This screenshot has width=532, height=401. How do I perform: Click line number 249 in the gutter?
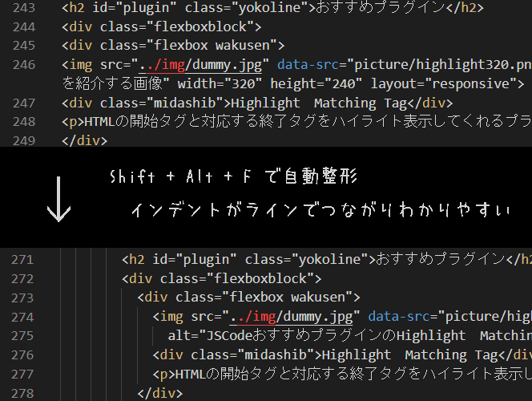(x=24, y=140)
